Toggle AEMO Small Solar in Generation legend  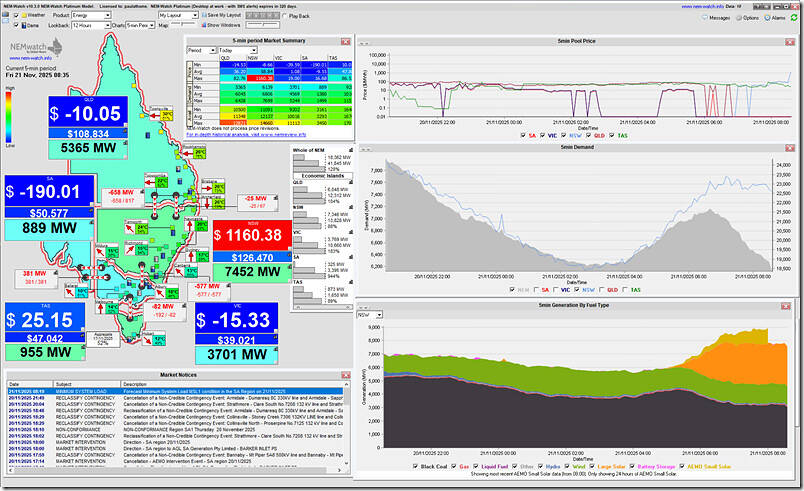(682, 467)
